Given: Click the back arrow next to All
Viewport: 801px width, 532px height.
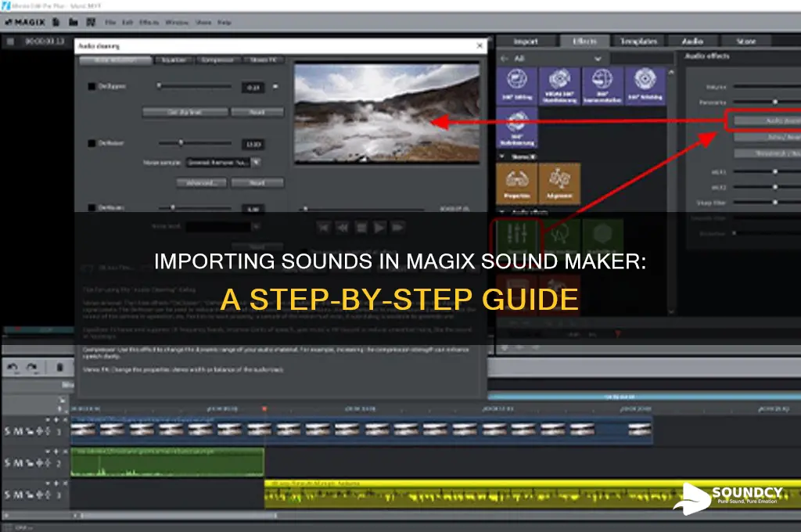Looking at the screenshot, I should (x=505, y=59).
